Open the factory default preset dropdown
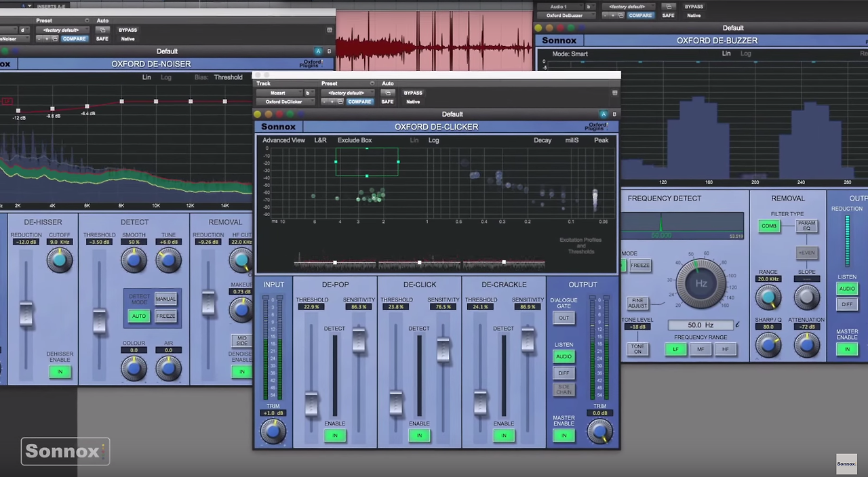This screenshot has width=868, height=477. click(x=346, y=93)
